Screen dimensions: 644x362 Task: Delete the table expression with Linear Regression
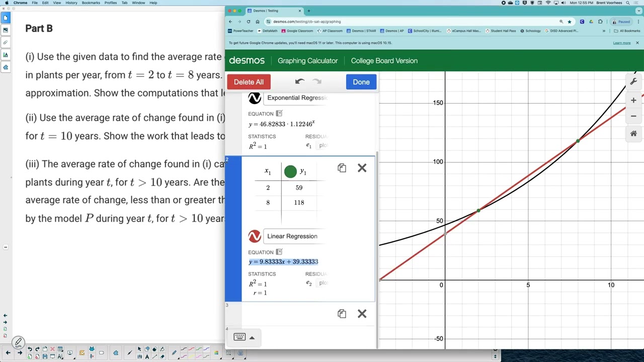click(362, 168)
